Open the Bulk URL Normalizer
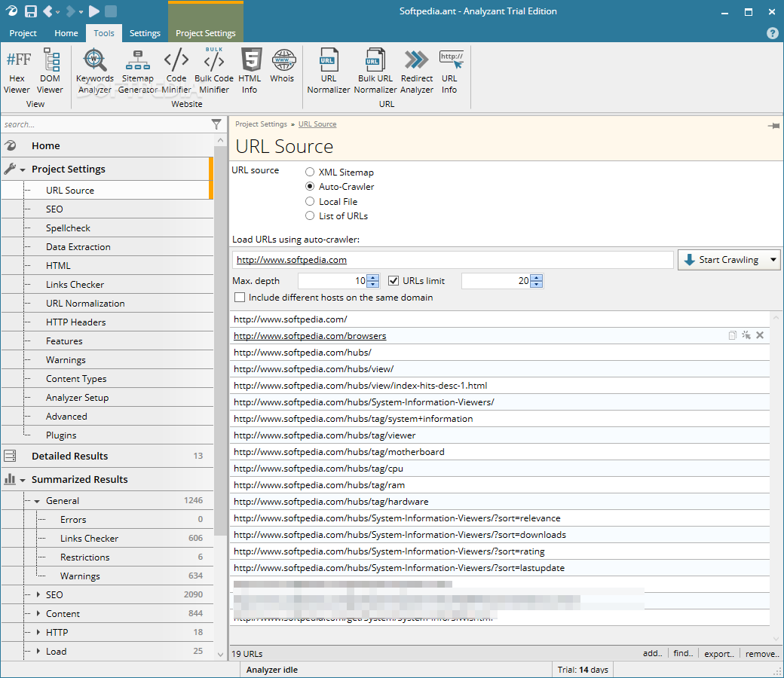784x678 pixels. (375, 72)
